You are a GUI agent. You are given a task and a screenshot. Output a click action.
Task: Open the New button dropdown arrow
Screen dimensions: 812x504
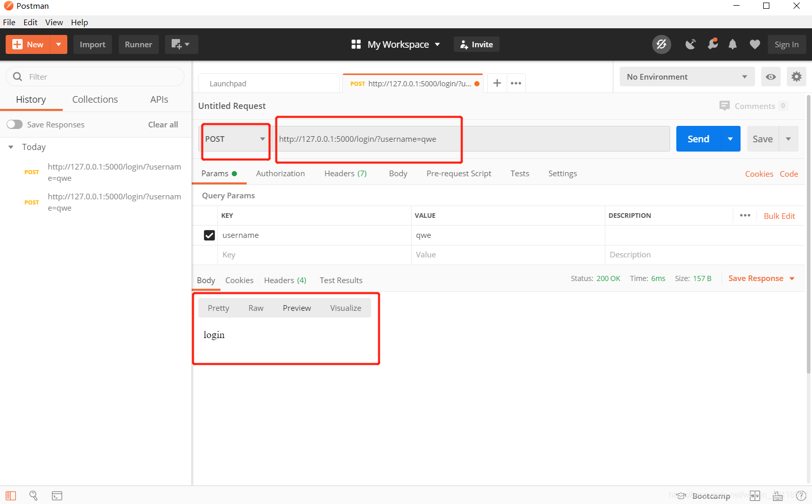click(59, 45)
